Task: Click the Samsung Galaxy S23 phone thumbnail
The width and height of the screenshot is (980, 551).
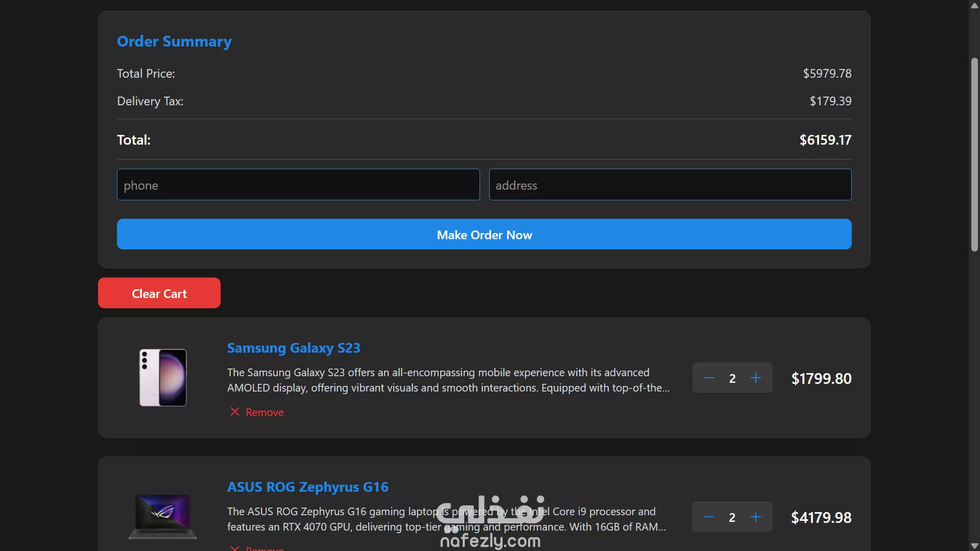Action: point(163,378)
